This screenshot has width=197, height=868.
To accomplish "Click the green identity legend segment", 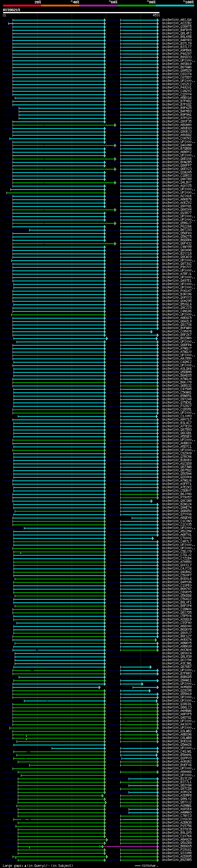I will (137, 6).
